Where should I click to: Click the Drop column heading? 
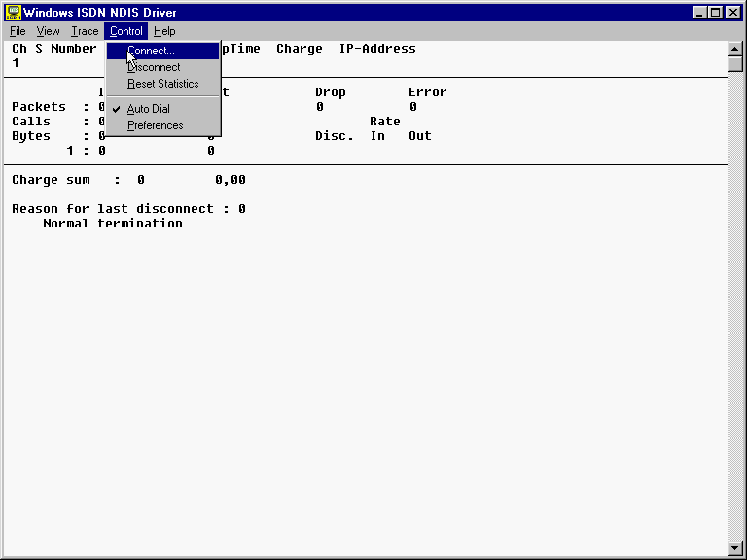point(330,92)
